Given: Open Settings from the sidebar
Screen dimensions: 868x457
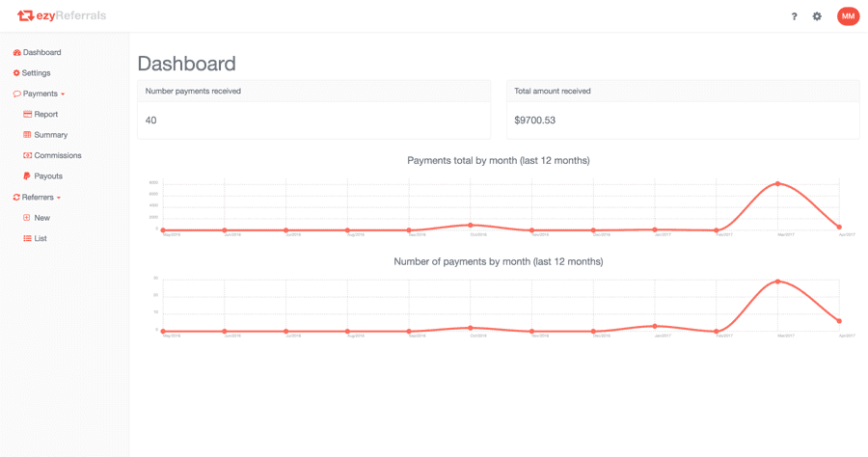Looking at the screenshot, I should pos(36,73).
